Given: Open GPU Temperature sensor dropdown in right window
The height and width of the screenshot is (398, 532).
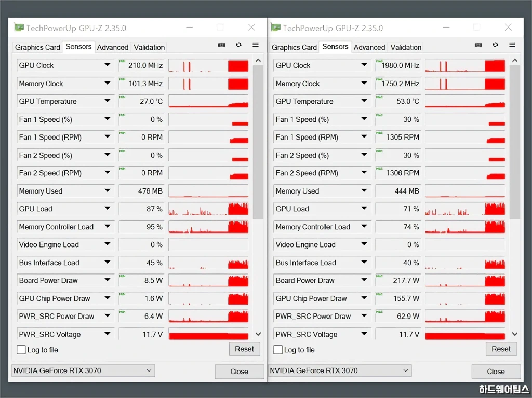Looking at the screenshot, I should (364, 101).
